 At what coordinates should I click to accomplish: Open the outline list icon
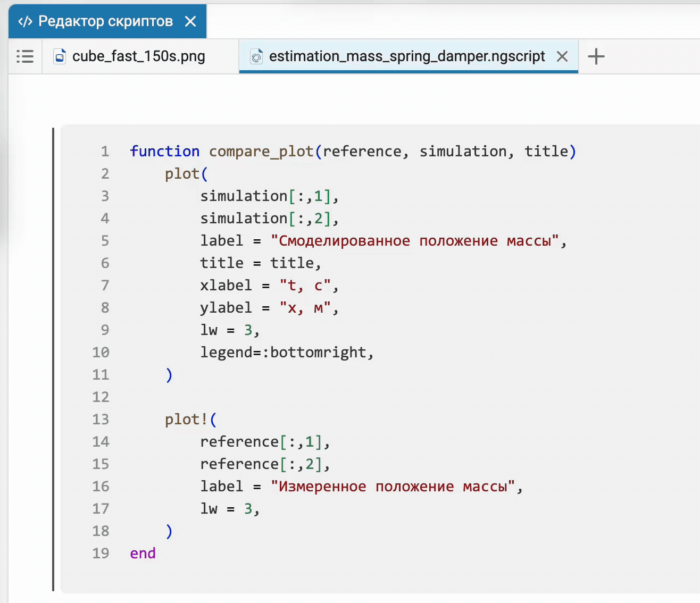coord(25,56)
